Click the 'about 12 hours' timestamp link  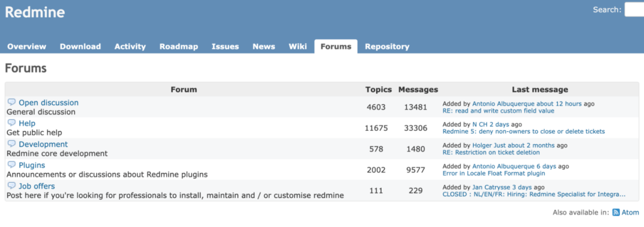[x=559, y=104]
